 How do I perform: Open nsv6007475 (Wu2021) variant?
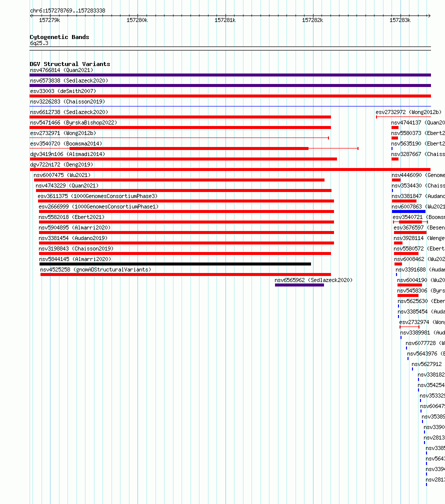tap(62, 175)
